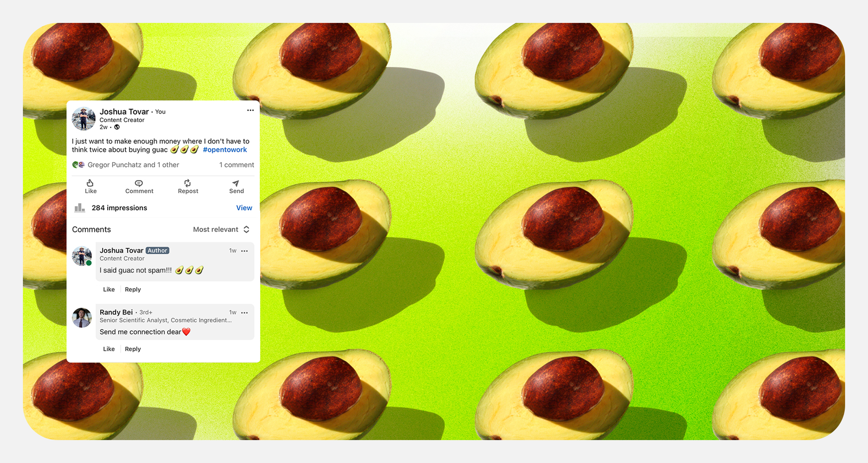Reply to Randy Bei's comment
This screenshot has height=463, width=868.
click(133, 349)
